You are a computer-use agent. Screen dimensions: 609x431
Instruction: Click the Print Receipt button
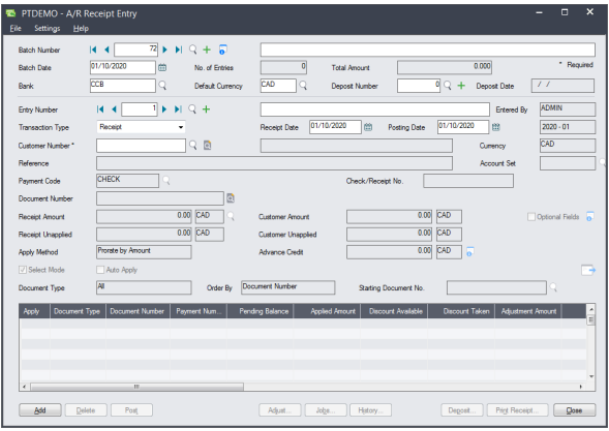click(517, 410)
